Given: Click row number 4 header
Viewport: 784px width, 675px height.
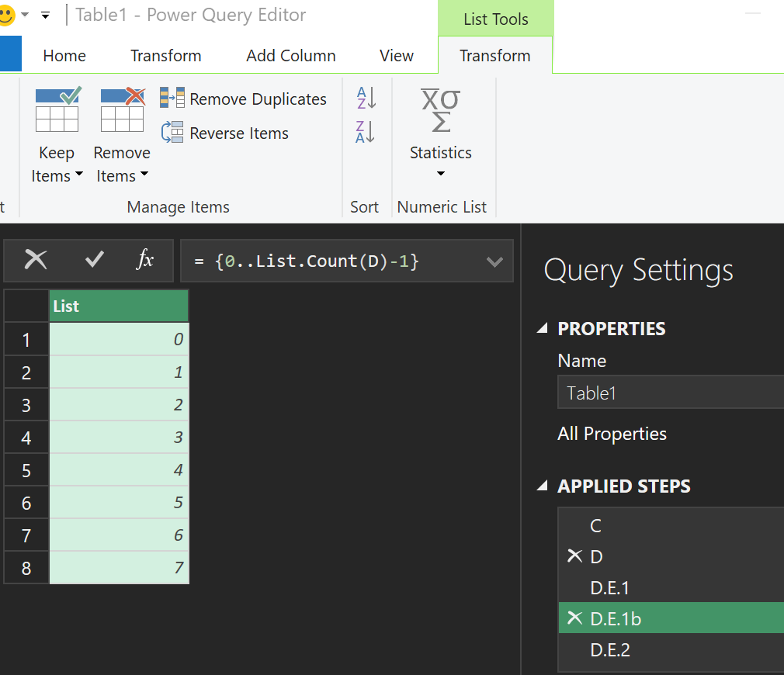Looking at the screenshot, I should [26, 438].
